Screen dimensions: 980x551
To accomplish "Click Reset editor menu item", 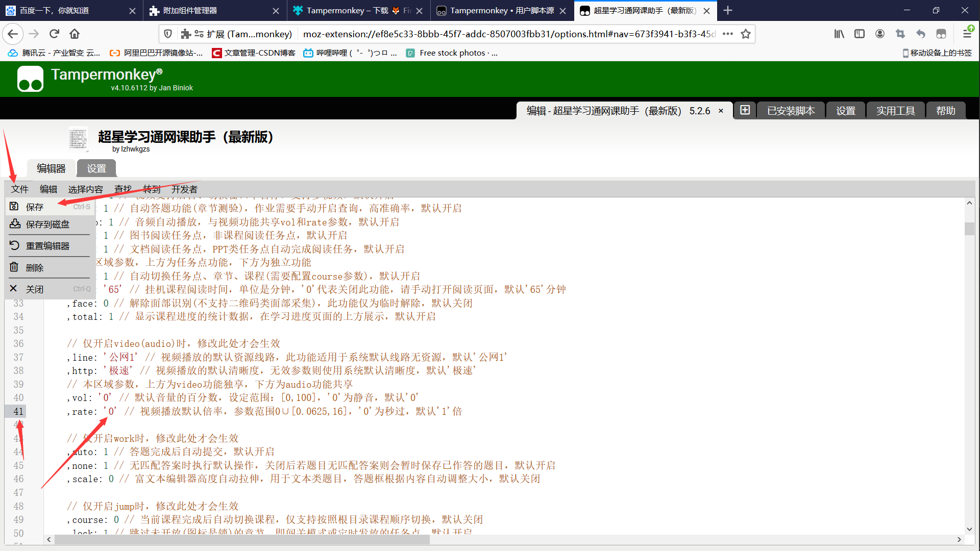I will pyautogui.click(x=47, y=246).
